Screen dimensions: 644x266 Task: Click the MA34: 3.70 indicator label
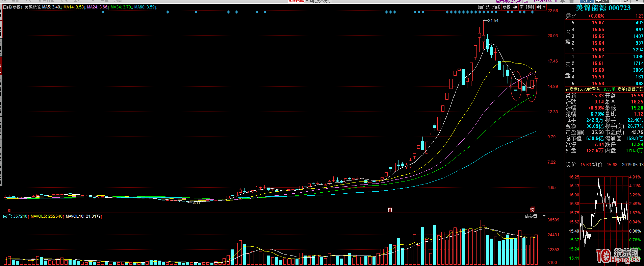pos(122,7)
